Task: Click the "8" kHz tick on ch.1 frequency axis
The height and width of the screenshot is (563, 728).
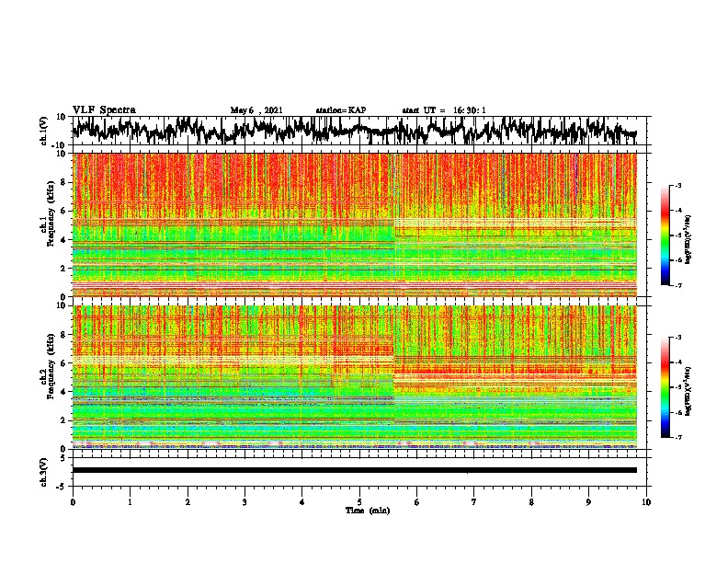Action: click(63, 182)
